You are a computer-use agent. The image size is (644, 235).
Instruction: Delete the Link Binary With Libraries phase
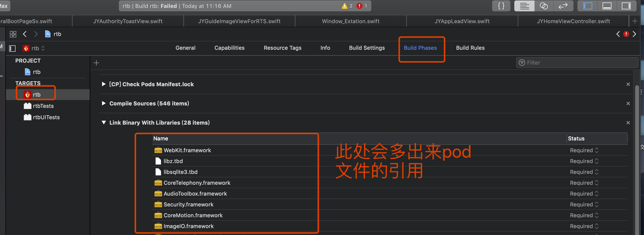point(628,123)
